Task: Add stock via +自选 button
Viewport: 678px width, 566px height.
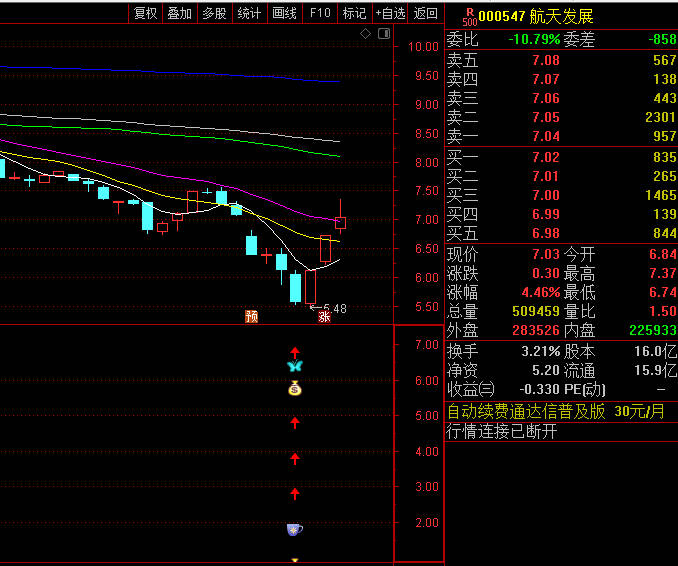Action: coord(390,13)
